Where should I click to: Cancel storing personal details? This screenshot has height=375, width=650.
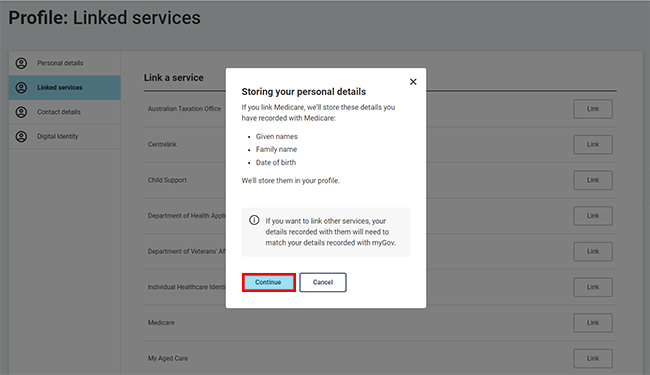(323, 282)
